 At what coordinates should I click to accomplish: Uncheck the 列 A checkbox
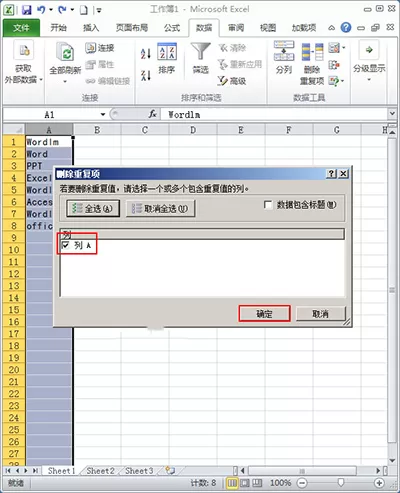(66, 246)
